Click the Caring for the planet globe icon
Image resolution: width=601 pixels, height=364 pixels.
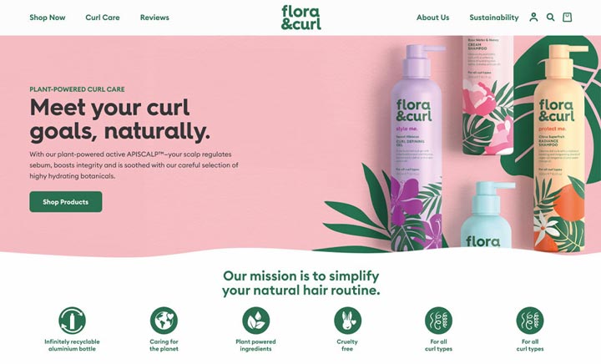[164, 321]
